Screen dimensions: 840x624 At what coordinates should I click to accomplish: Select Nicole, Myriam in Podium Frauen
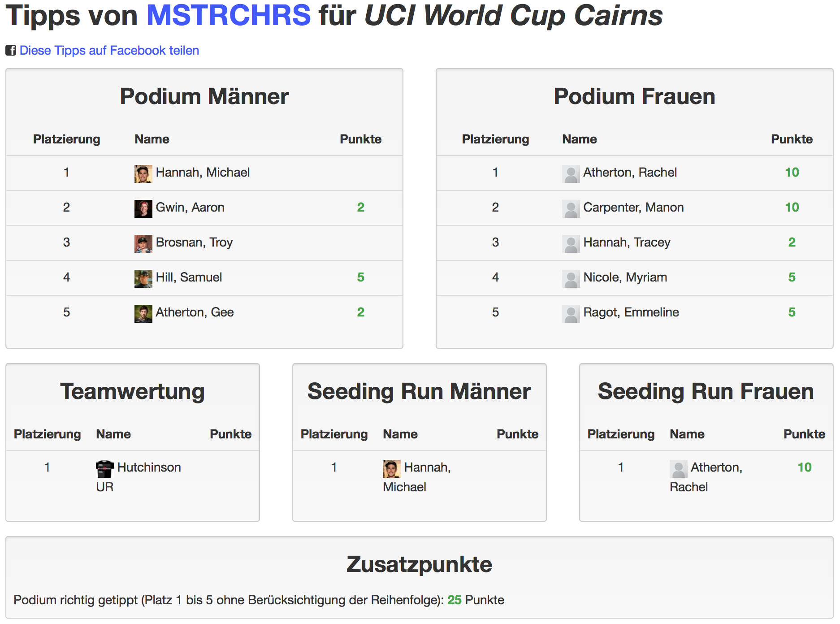[x=625, y=277]
